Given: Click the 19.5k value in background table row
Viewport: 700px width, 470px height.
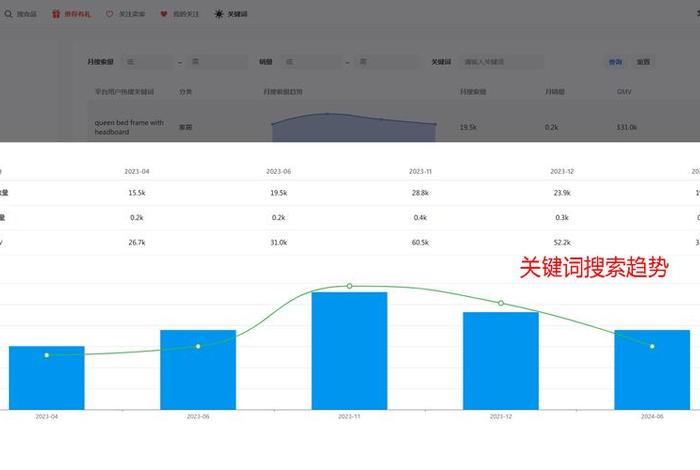Looking at the screenshot, I should click(x=468, y=127).
